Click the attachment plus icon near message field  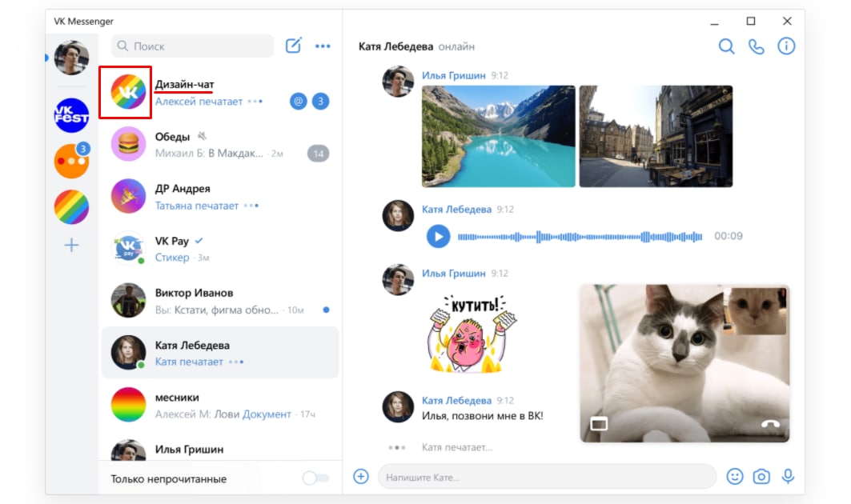pos(361,476)
